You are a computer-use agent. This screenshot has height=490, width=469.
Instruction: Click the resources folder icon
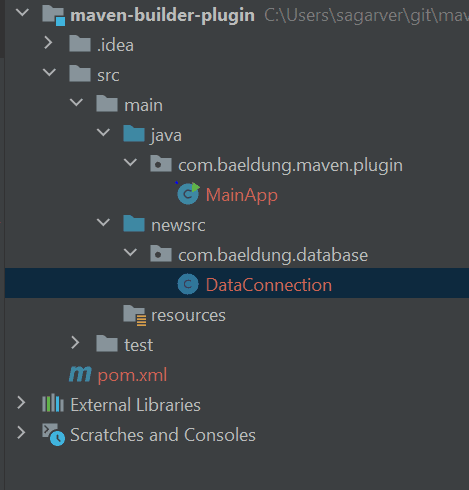click(135, 315)
